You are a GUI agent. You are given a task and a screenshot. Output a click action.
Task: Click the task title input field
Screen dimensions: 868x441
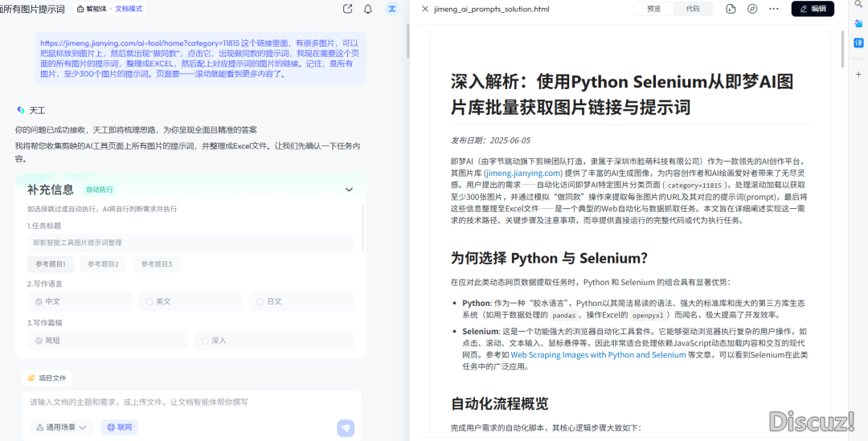pos(190,243)
